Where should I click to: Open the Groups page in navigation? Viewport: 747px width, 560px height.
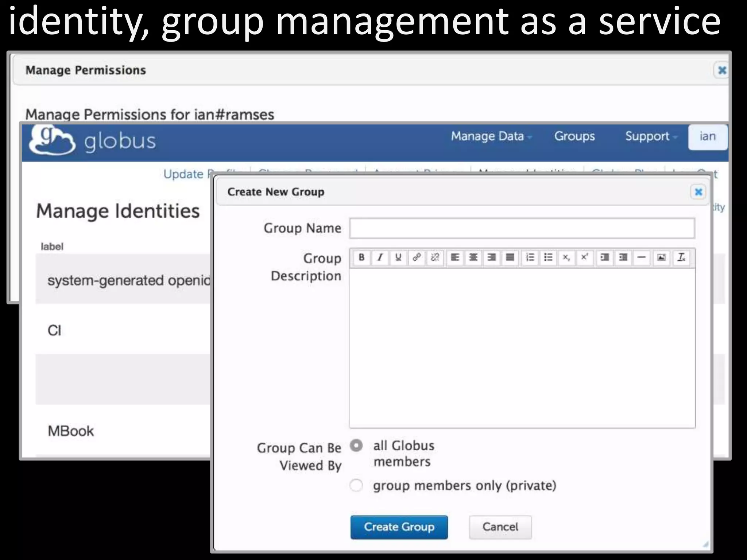pyautogui.click(x=574, y=136)
